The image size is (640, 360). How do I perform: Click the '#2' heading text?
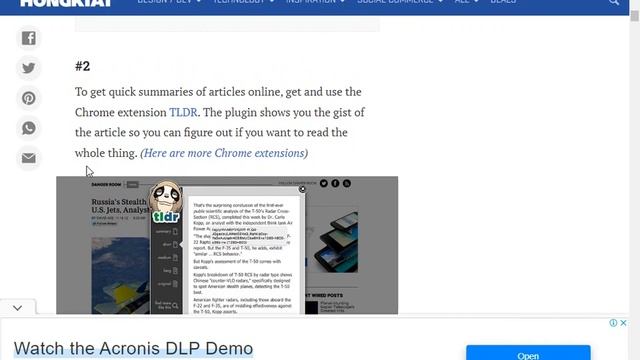pos(82,66)
